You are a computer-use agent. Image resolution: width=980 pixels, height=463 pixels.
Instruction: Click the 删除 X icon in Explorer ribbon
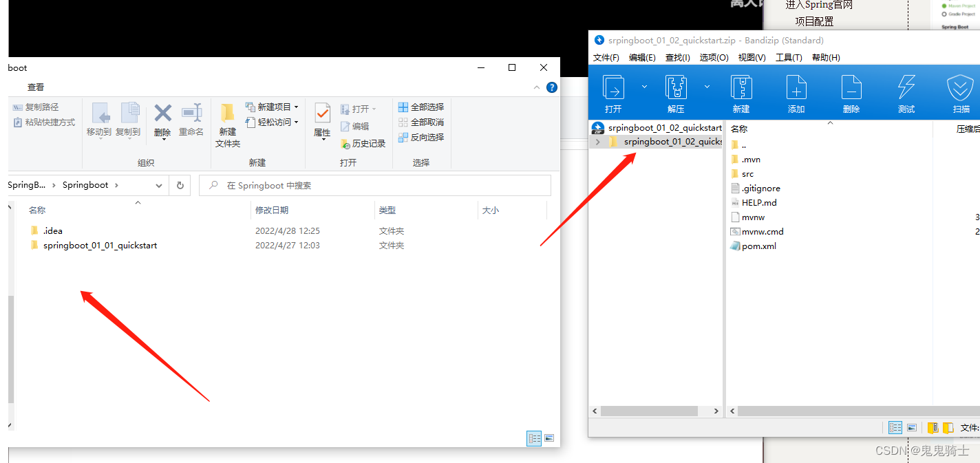162,112
